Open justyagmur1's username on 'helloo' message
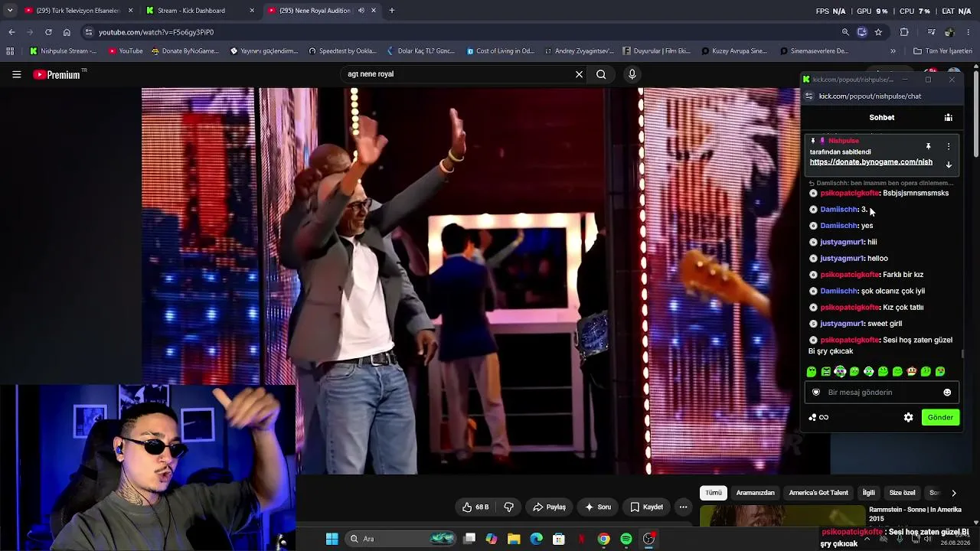Screen dimensions: 980x551 [841, 259]
